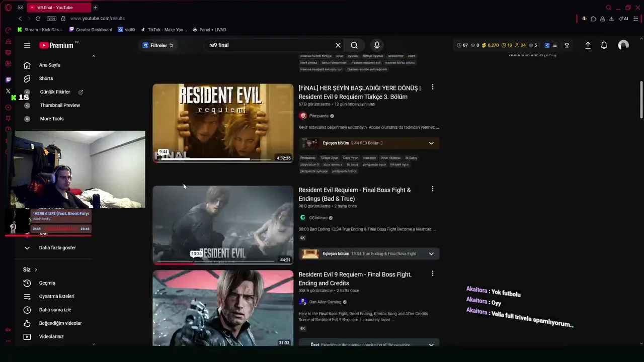Open a new browser tab

pos(95,8)
